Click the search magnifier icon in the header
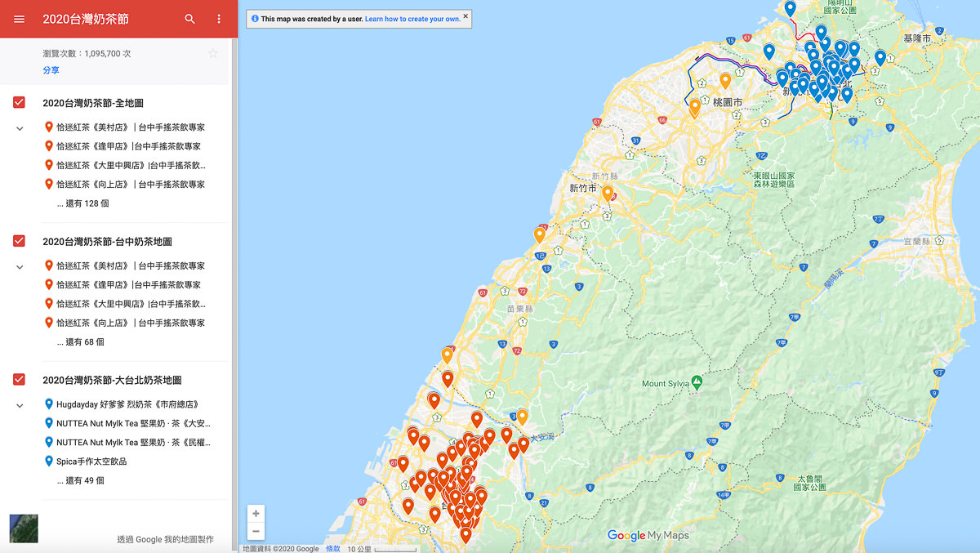Screen dimensions: 980x553 (190, 19)
